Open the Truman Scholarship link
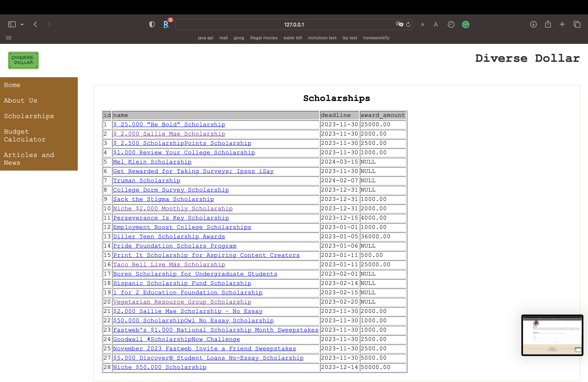The width and height of the screenshot is (588, 382). [147, 180]
